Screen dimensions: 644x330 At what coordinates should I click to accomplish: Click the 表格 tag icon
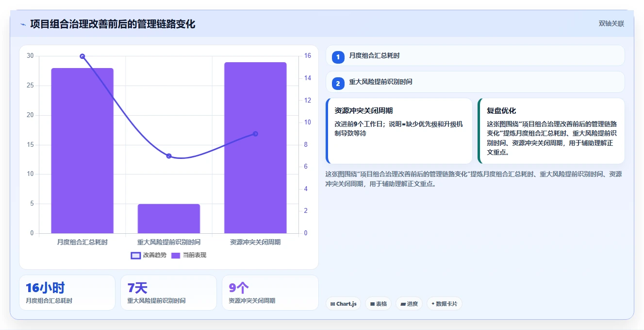(372, 304)
